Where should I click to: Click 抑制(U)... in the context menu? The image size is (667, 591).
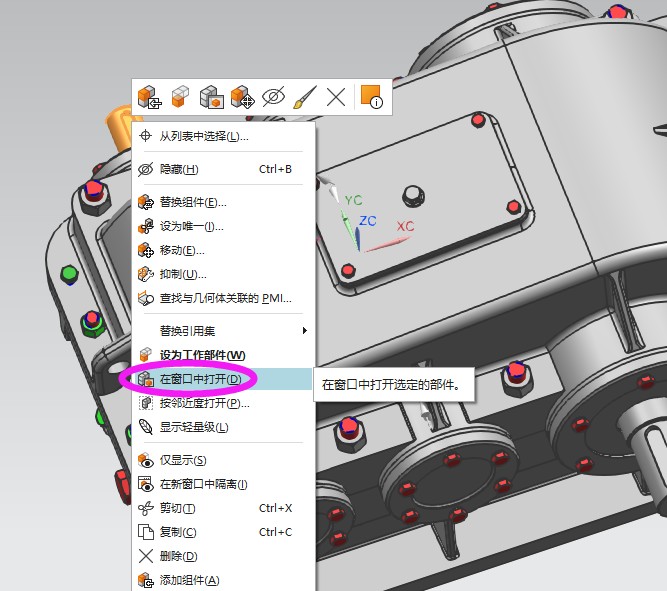pyautogui.click(x=183, y=274)
